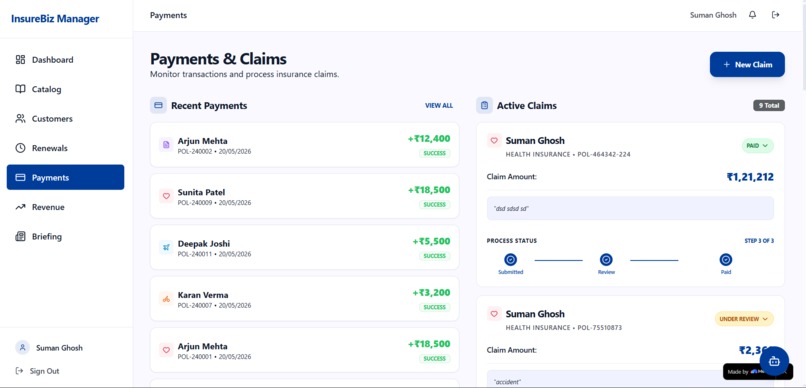The height and width of the screenshot is (388, 806).
Task: Click the PROCESS STATUS label
Action: coord(511,241)
